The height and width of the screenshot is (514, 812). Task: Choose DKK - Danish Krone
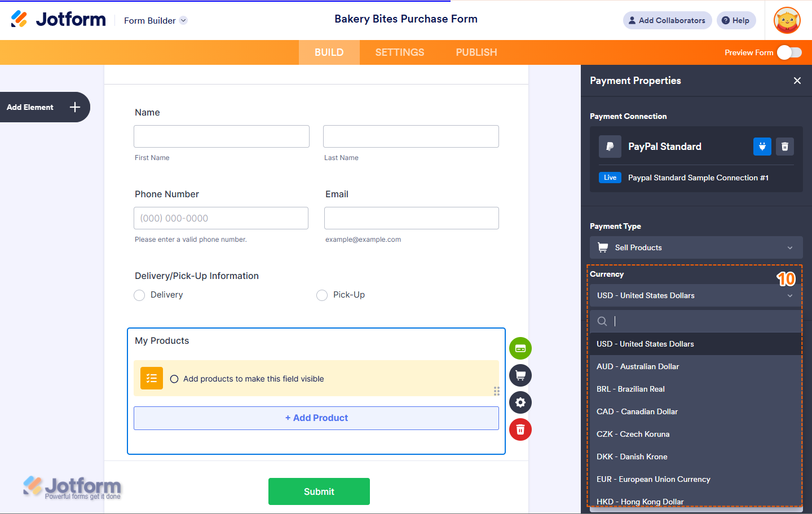coord(696,457)
